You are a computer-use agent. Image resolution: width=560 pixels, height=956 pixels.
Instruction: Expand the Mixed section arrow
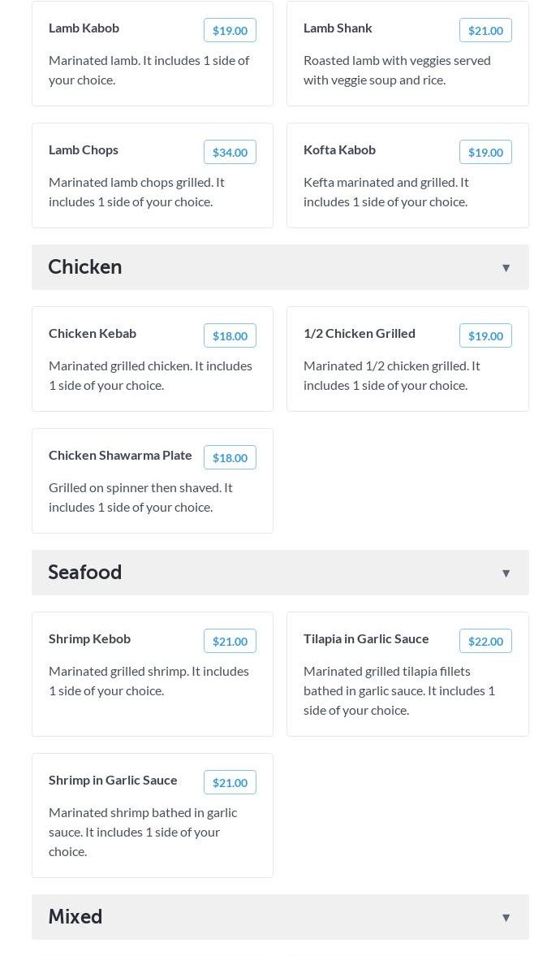[505, 918]
